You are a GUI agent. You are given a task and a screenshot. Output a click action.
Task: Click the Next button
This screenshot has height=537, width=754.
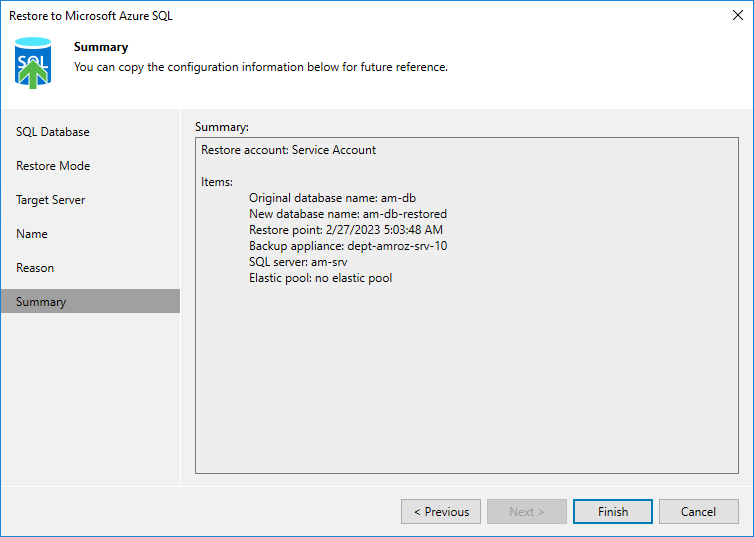pos(527,512)
